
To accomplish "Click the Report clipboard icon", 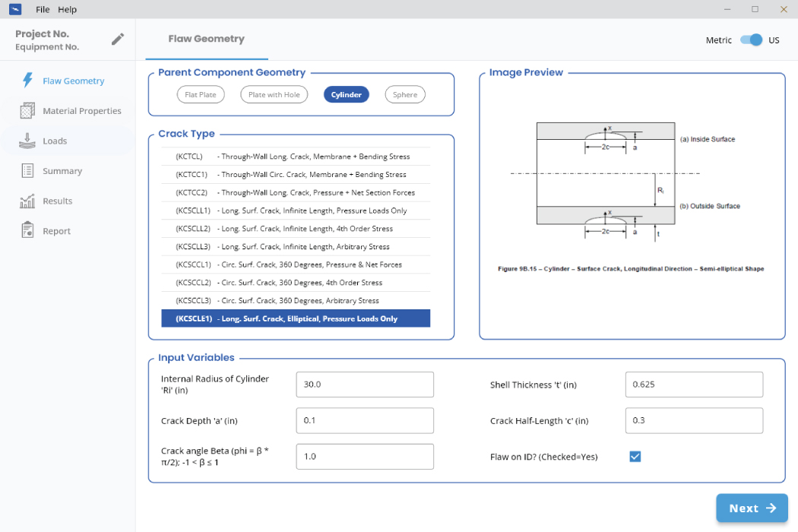I will point(28,230).
